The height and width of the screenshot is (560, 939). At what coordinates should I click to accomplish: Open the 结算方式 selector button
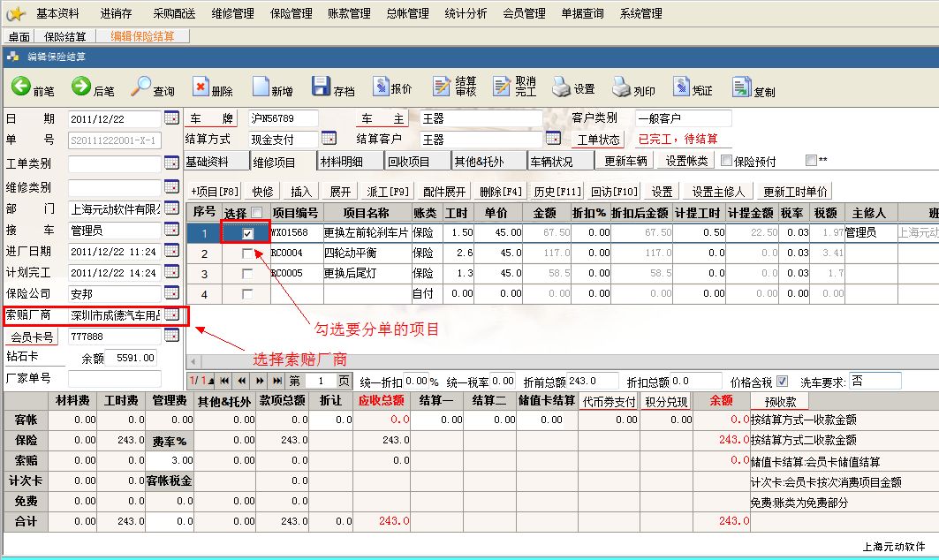[329, 139]
